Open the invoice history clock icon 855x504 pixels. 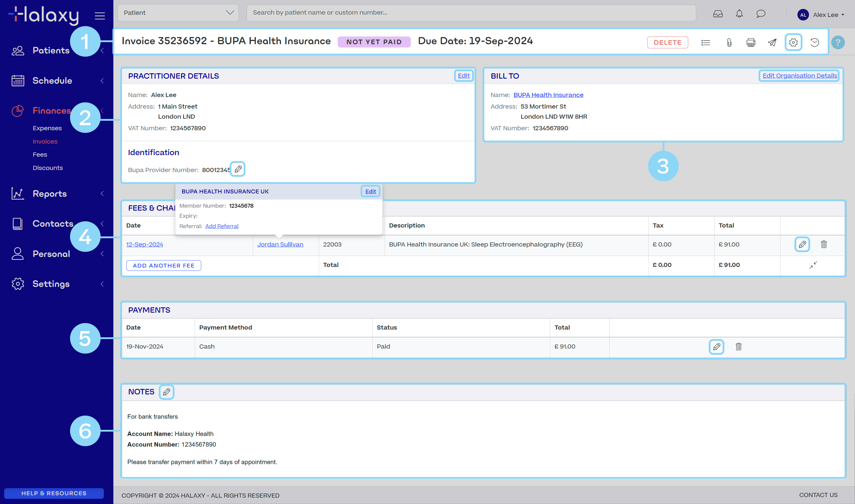pyautogui.click(x=815, y=42)
